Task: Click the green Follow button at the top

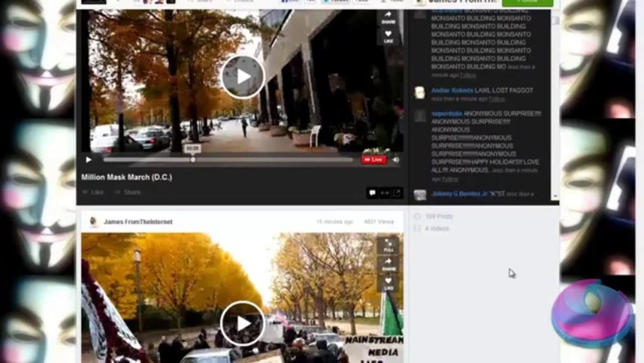Action: pyautogui.click(x=527, y=3)
